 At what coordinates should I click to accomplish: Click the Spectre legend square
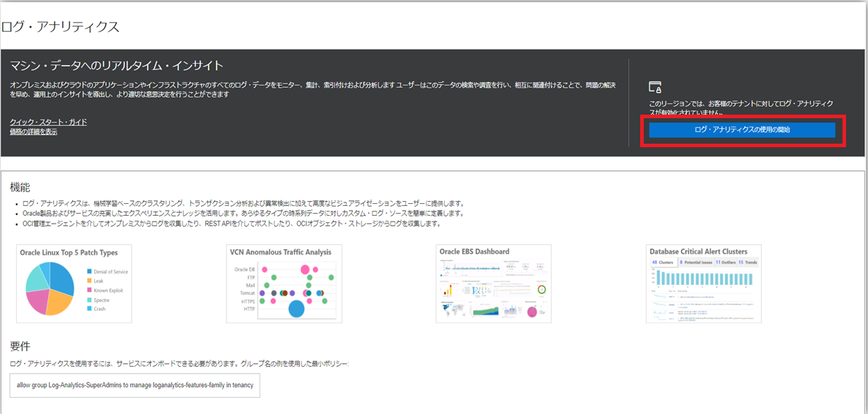tap(89, 300)
